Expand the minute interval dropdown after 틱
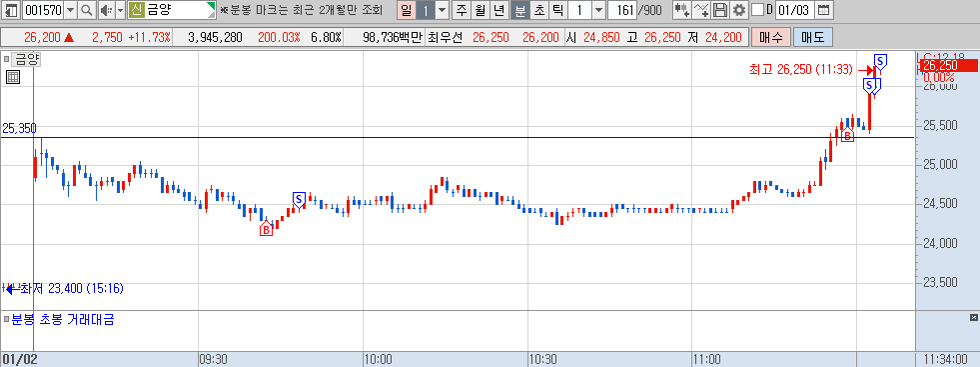The height and width of the screenshot is (367, 980). (x=598, y=10)
